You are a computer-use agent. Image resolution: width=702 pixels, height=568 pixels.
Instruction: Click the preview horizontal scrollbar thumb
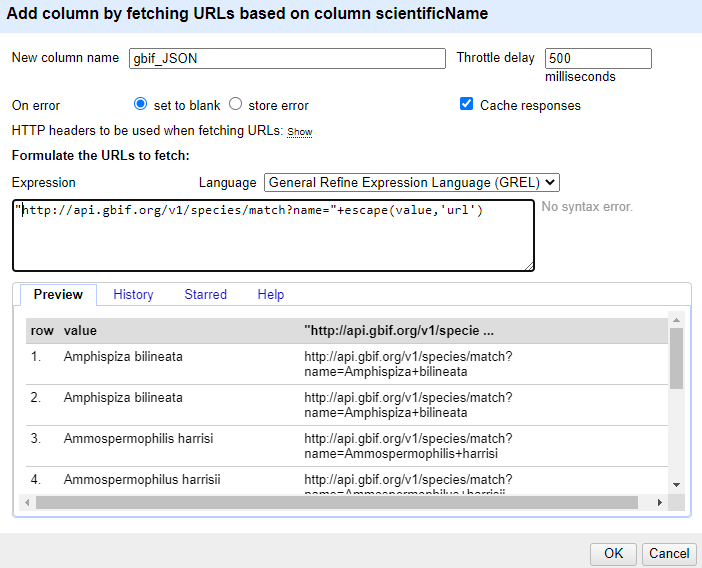point(337,503)
